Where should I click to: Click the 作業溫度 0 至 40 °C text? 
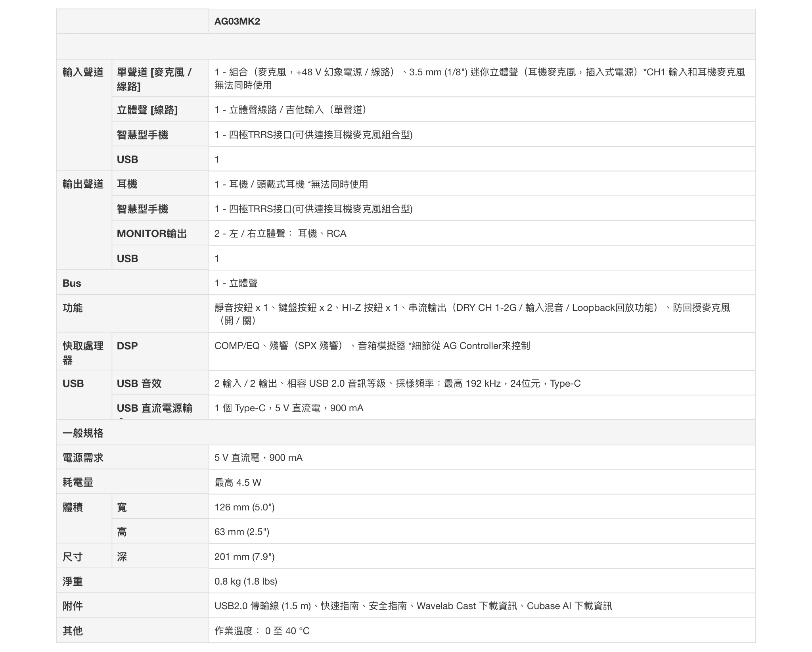[262, 631]
